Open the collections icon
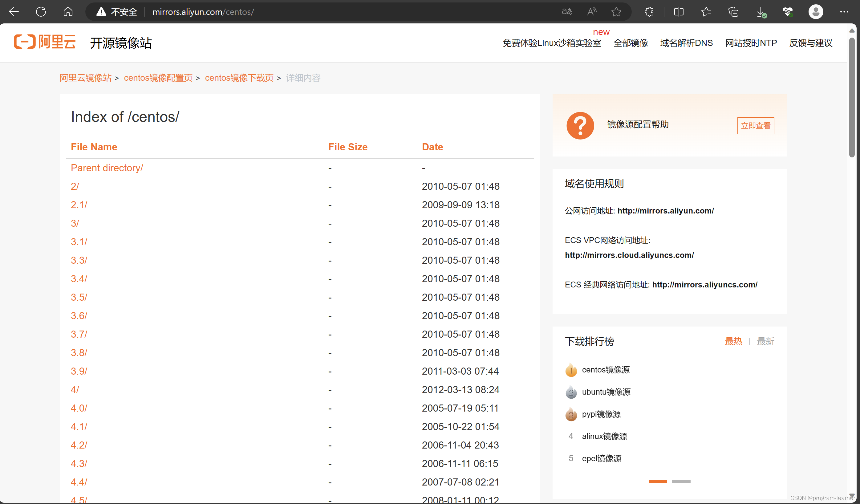 point(733,12)
